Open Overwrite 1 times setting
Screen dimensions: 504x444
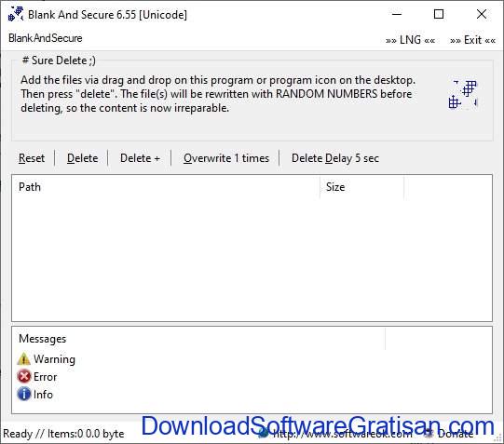(x=226, y=158)
